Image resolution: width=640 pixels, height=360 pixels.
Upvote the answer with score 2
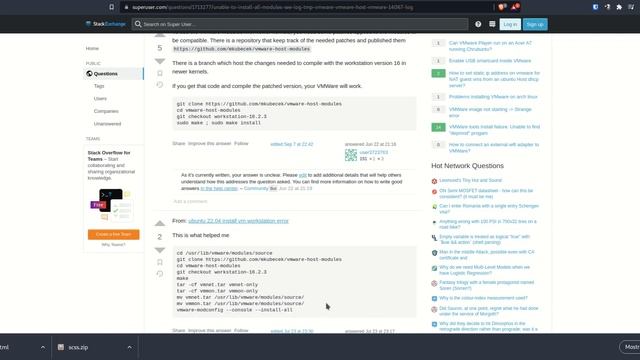[160, 223]
